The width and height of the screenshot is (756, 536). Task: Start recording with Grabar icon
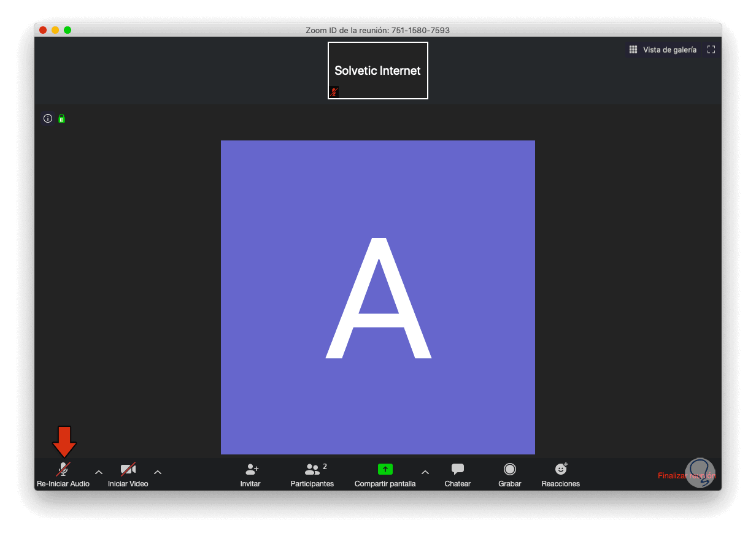coord(510,469)
